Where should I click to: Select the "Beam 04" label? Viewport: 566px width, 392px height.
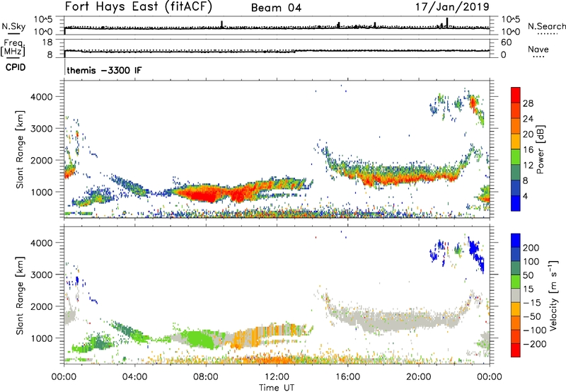pyautogui.click(x=276, y=8)
